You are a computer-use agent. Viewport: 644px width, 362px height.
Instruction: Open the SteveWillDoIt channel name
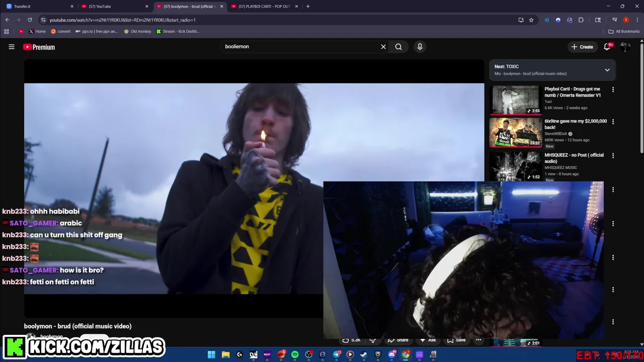(555, 134)
